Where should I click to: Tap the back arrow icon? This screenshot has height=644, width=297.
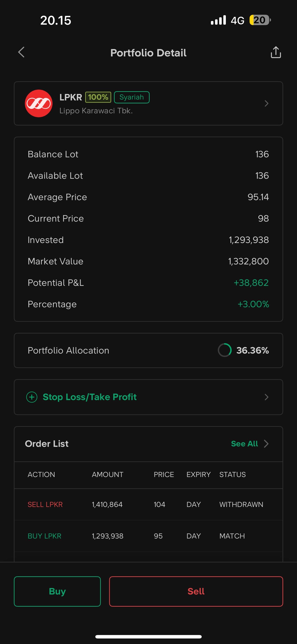pyautogui.click(x=21, y=52)
